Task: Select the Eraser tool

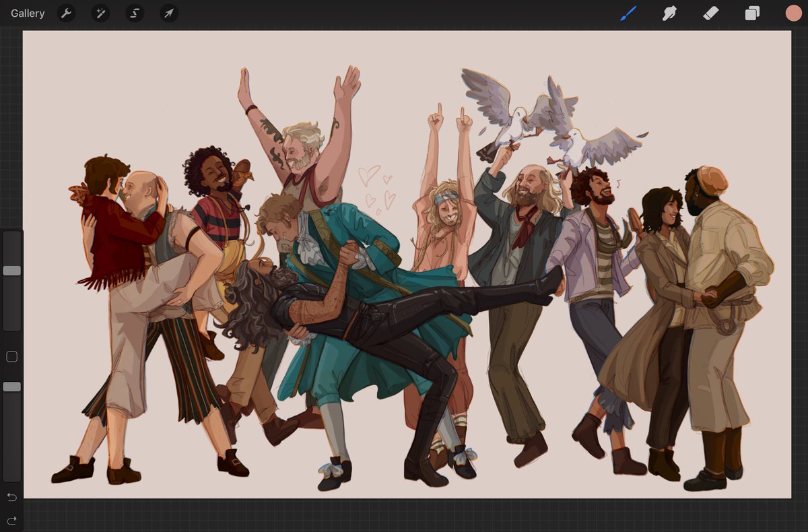Action: (x=711, y=13)
